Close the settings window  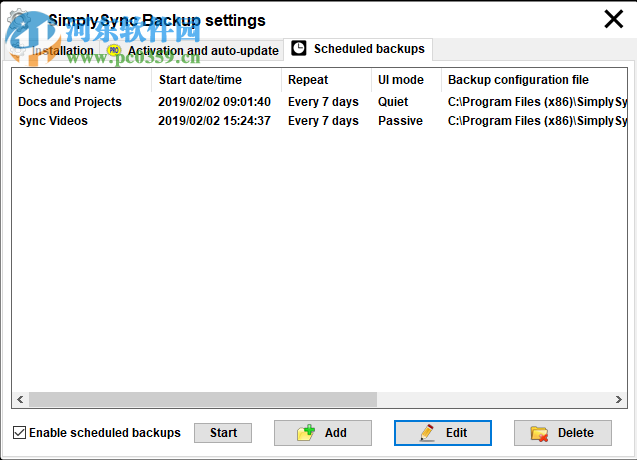point(613,19)
